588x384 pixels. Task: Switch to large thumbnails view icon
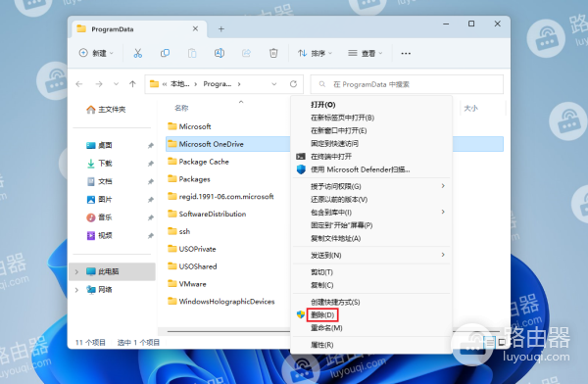tap(502, 342)
